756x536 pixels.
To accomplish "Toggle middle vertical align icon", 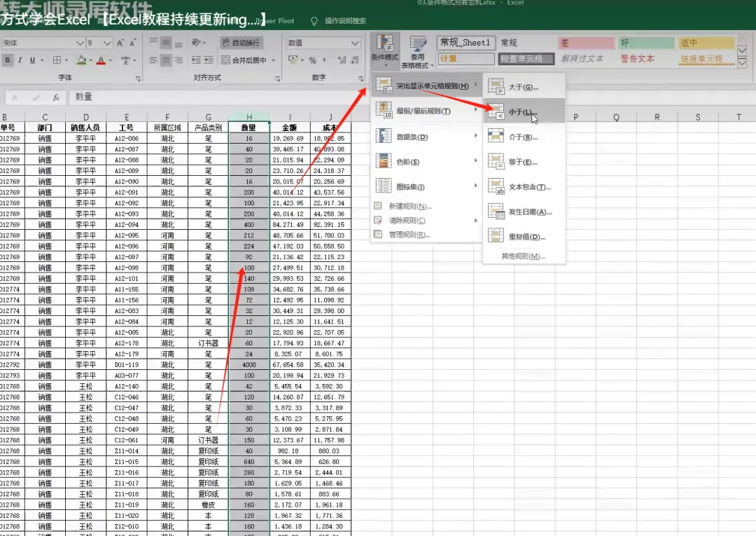I will coord(166,43).
